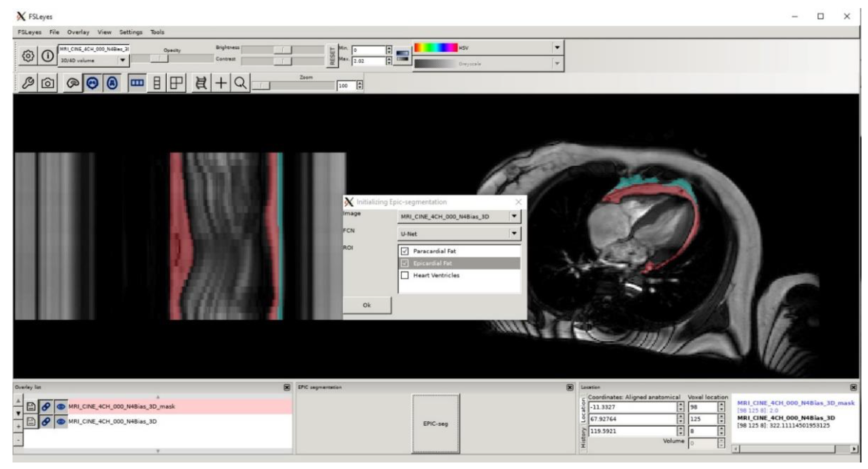Toggle location cursor crosshair icon
Viewport: 868px width, 469px height.
click(221, 83)
